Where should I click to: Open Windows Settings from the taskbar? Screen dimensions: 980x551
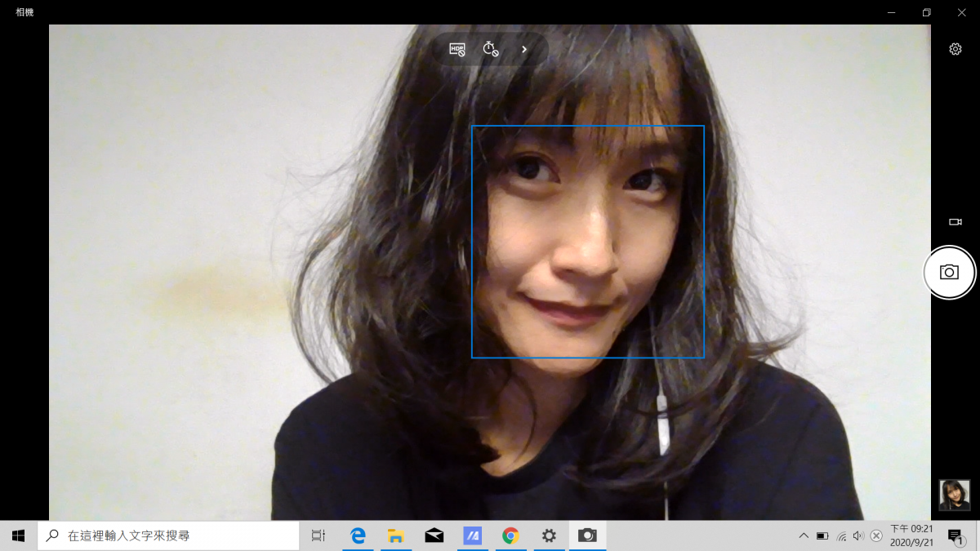coord(549,535)
